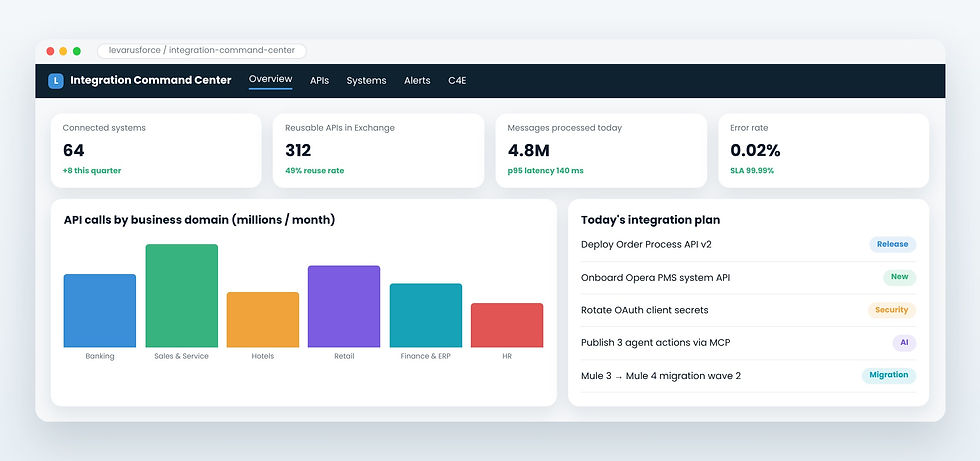980x461 pixels.
Task: Select the orange Hotels bar
Action: click(262, 320)
